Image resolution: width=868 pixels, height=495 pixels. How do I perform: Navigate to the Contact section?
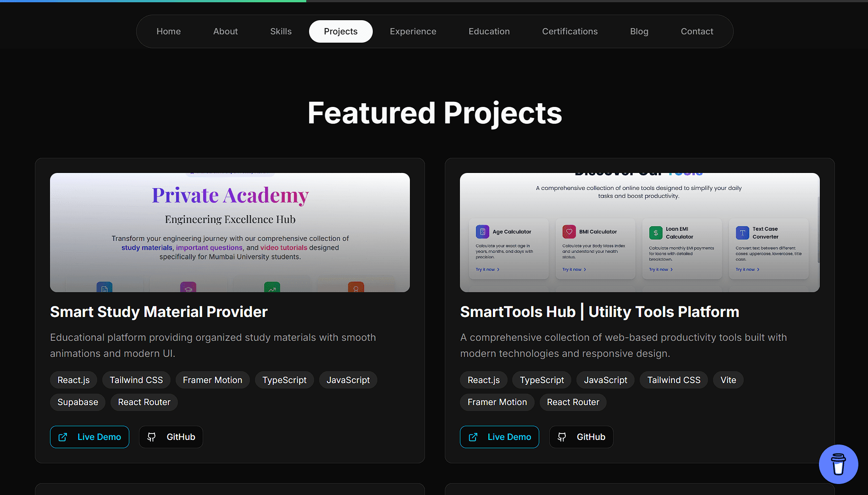coord(697,31)
